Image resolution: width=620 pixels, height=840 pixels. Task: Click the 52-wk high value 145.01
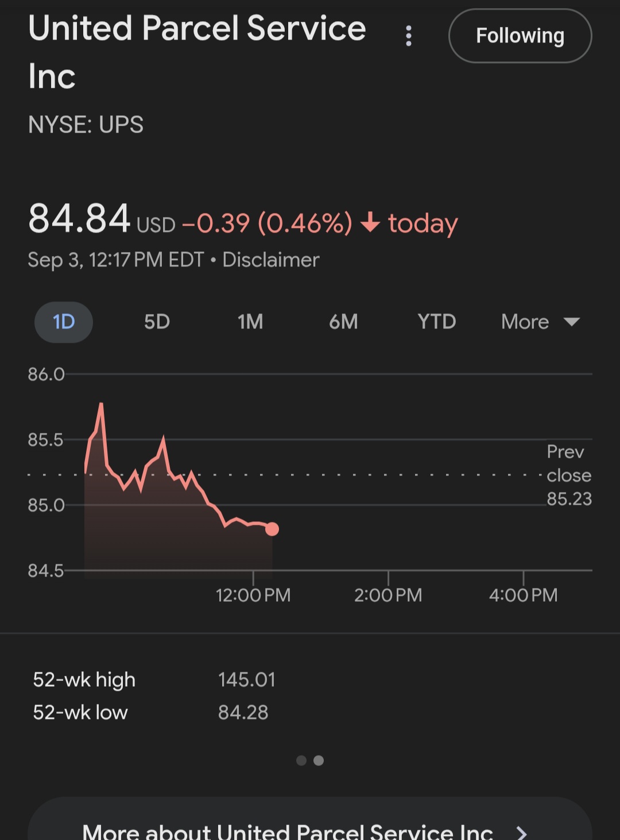pyautogui.click(x=247, y=680)
